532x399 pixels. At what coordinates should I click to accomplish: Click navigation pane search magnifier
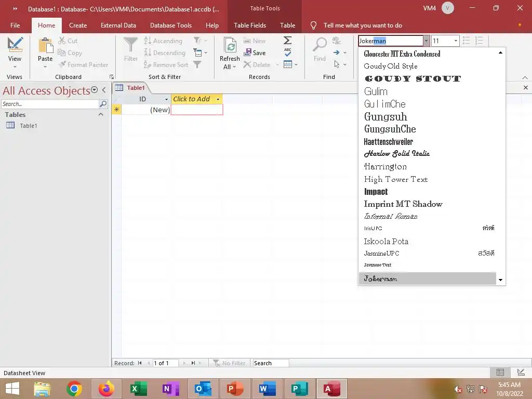click(x=103, y=104)
